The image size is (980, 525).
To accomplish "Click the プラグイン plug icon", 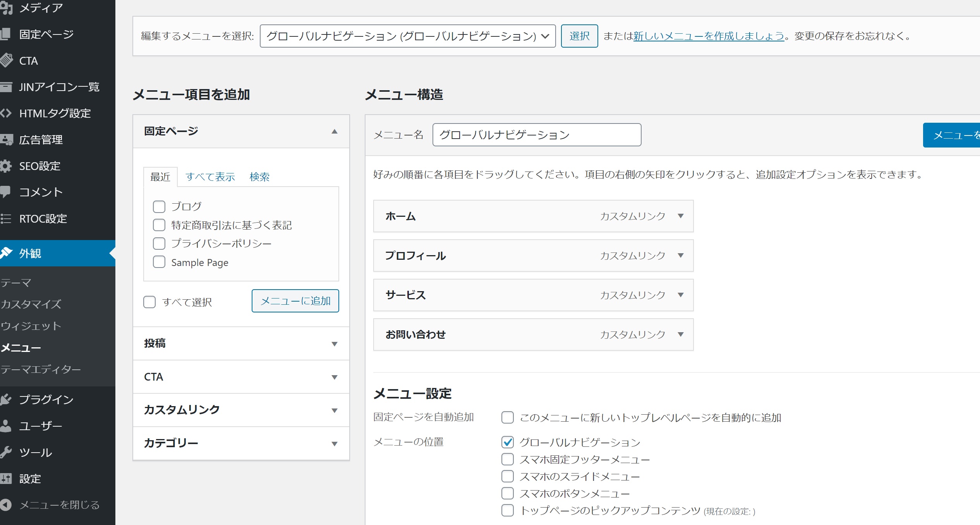I will (6, 399).
